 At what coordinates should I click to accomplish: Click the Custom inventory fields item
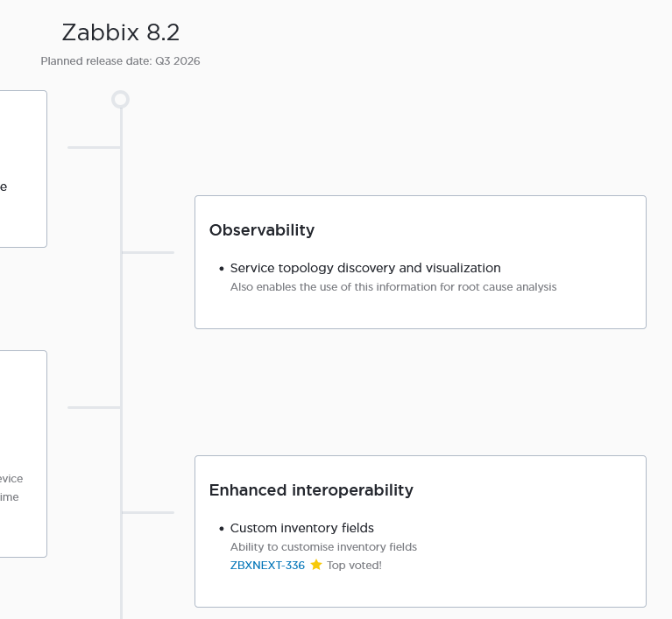pos(302,528)
